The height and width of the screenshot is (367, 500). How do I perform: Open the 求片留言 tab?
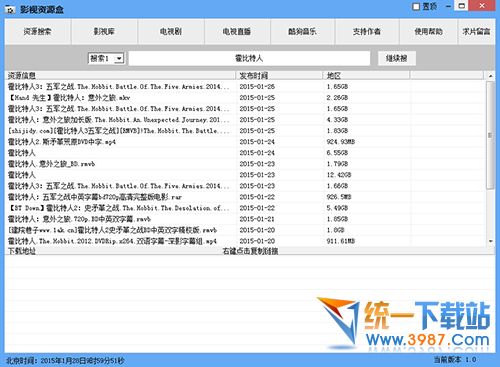(x=476, y=32)
